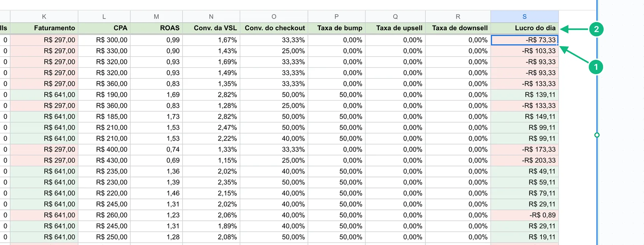Click the Taxa de upsell header
This screenshot has width=644, height=245.
point(395,28)
